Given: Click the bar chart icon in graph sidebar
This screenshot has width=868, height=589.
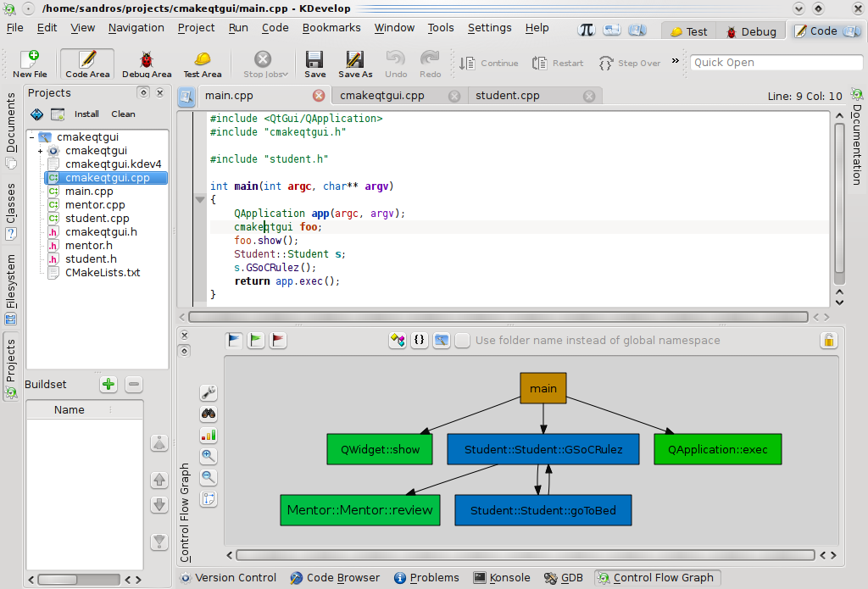Looking at the screenshot, I should tap(209, 435).
